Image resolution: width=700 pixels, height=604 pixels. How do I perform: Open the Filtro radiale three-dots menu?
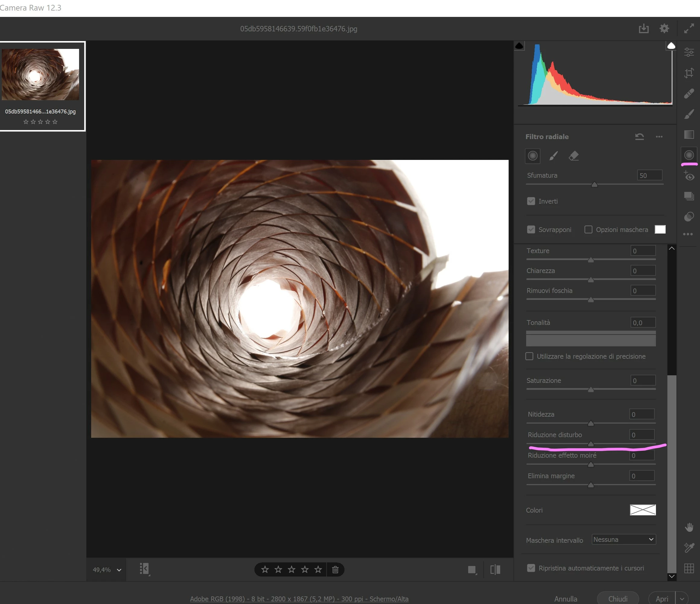pyautogui.click(x=659, y=137)
